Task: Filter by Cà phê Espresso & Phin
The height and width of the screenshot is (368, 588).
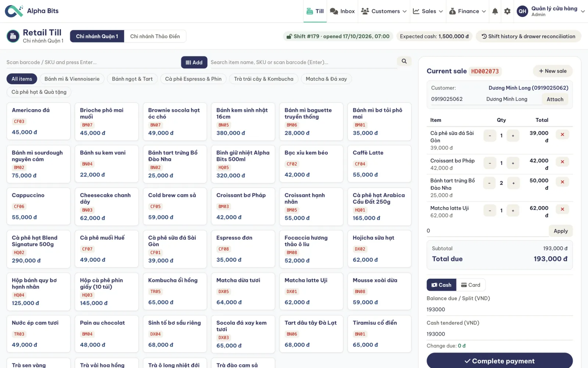Action: 193,79
